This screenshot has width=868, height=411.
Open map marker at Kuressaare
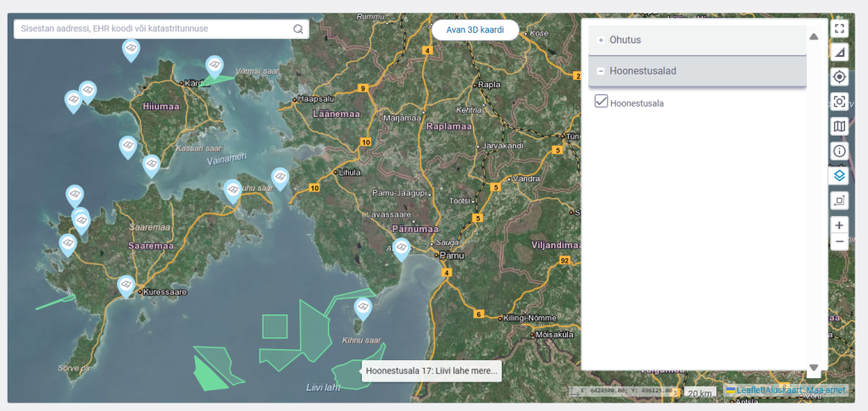[x=126, y=287]
